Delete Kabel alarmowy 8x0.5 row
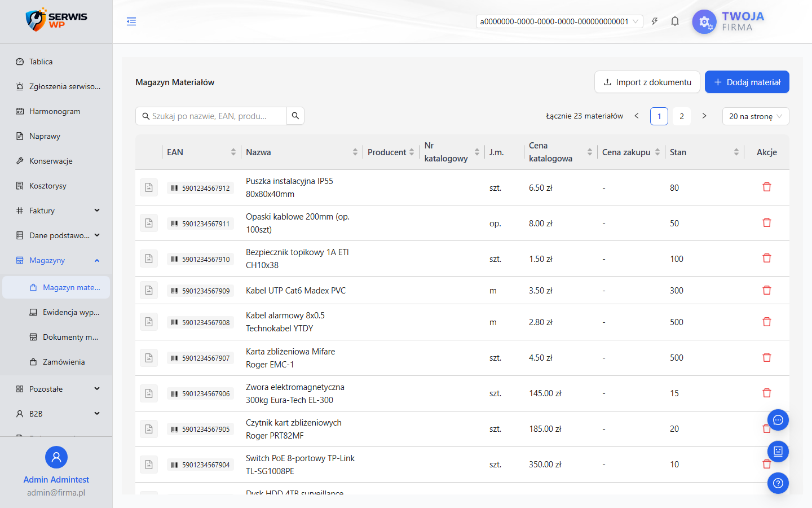Screen dimensions: 812x508 tap(767, 322)
